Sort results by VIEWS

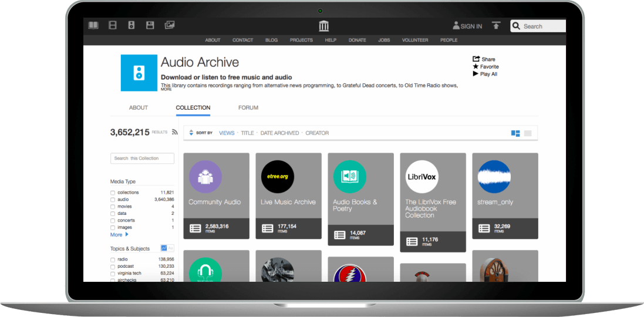227,133
